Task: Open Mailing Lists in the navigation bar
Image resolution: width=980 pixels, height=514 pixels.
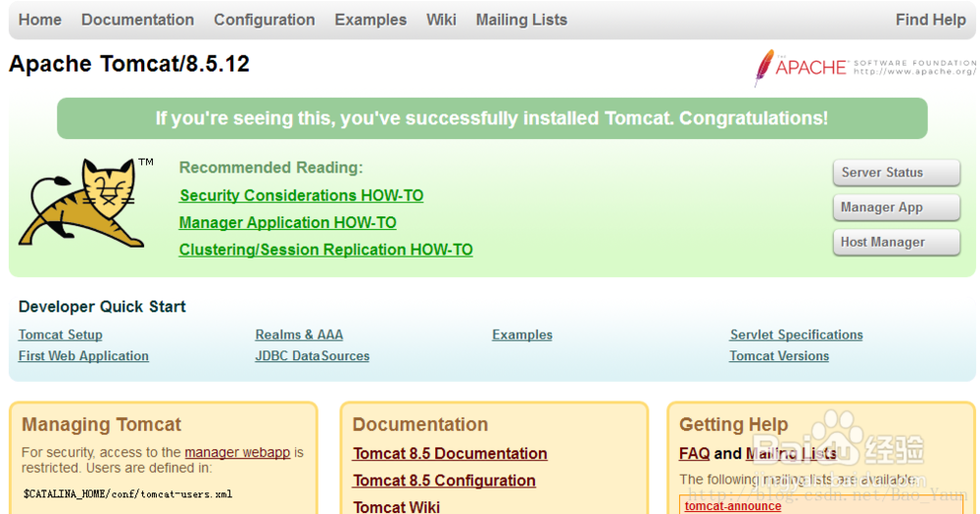Action: tap(521, 20)
